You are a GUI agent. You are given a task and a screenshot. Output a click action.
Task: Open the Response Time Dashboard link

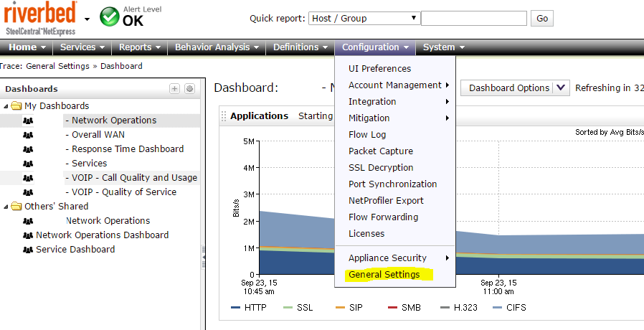pyautogui.click(x=128, y=149)
